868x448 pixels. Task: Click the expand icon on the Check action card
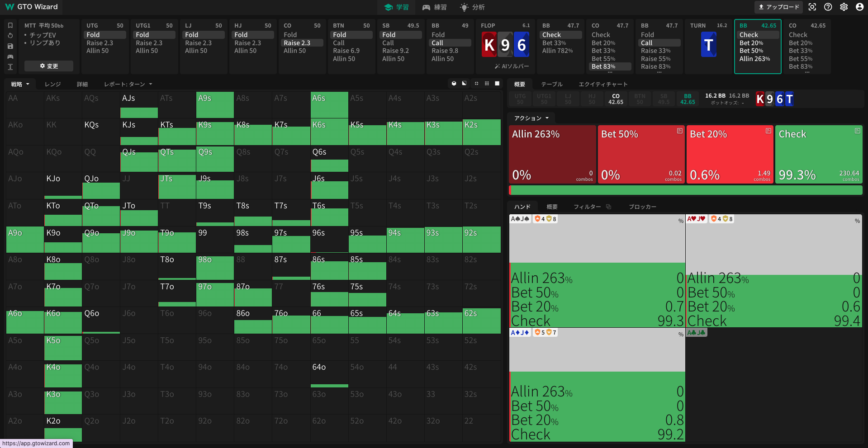[857, 131]
